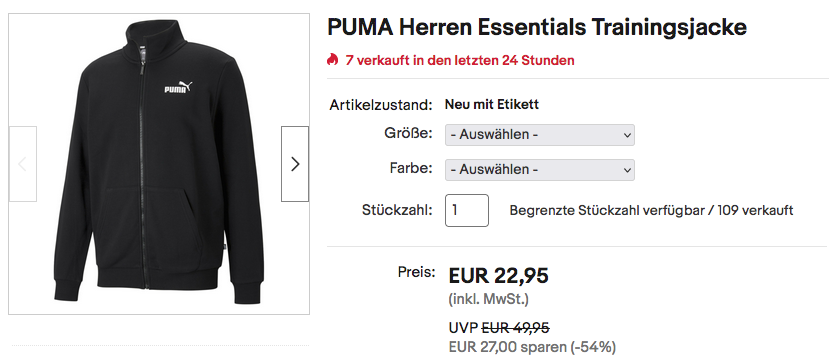Click the inkl. MwSt. note
Viewport: 833px width, 361px height.
tap(489, 300)
